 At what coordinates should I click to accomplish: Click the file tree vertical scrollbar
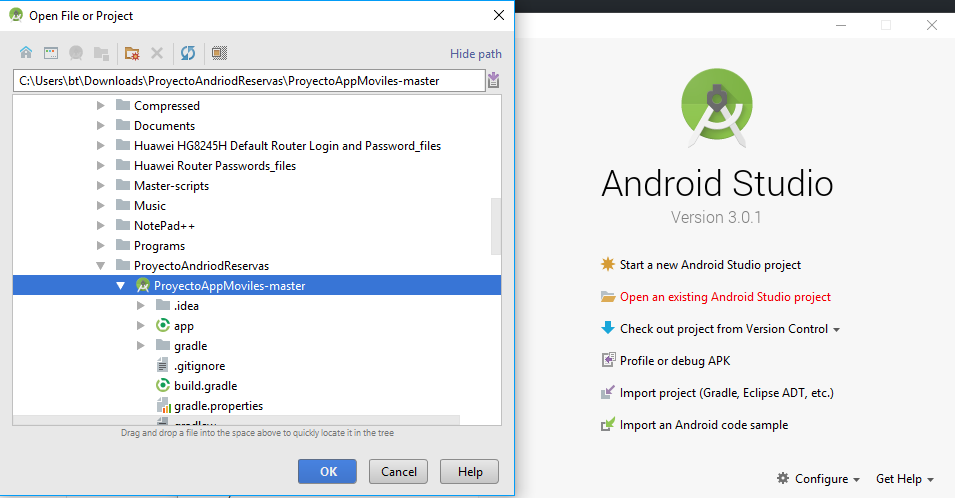click(496, 226)
